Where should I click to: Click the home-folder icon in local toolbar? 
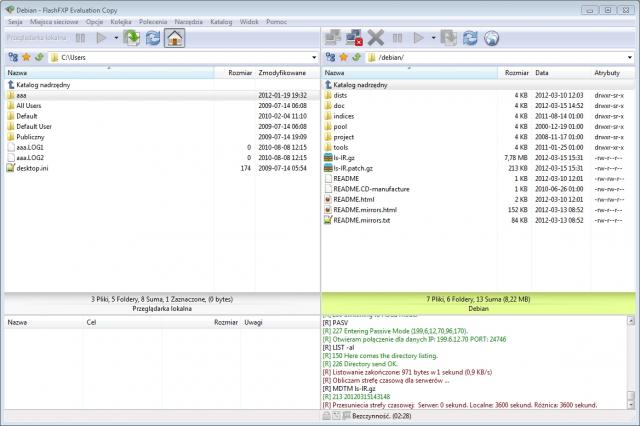pos(174,38)
